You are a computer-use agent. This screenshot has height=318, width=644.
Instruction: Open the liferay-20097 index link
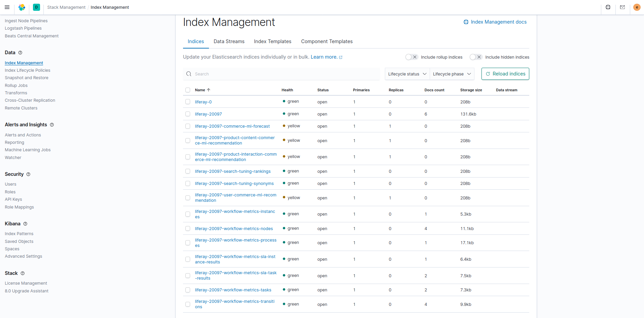pyautogui.click(x=208, y=114)
